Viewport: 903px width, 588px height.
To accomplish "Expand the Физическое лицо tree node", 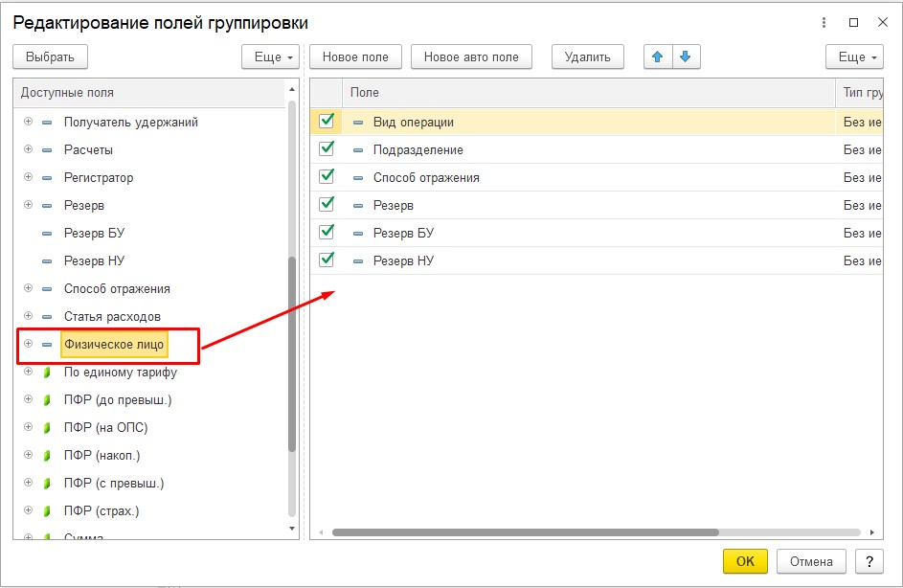I will tap(28, 344).
